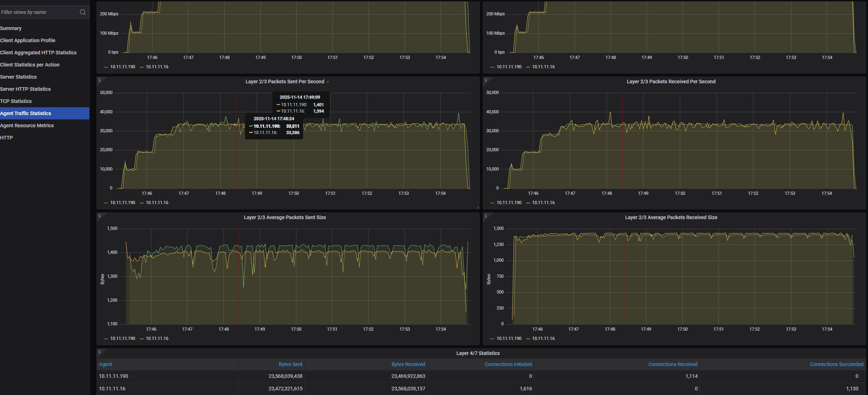The height and width of the screenshot is (395, 868).
Task: Click the search magnifier icon in filter box
Action: 82,12
